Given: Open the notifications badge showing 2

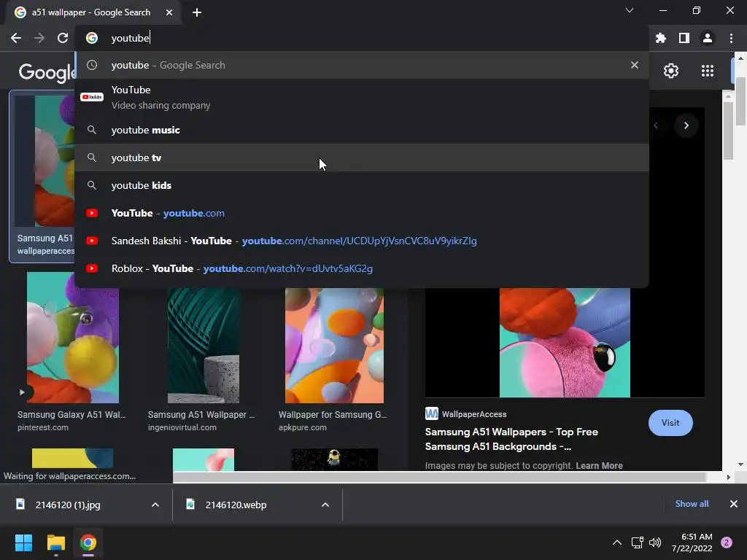Looking at the screenshot, I should (x=727, y=542).
